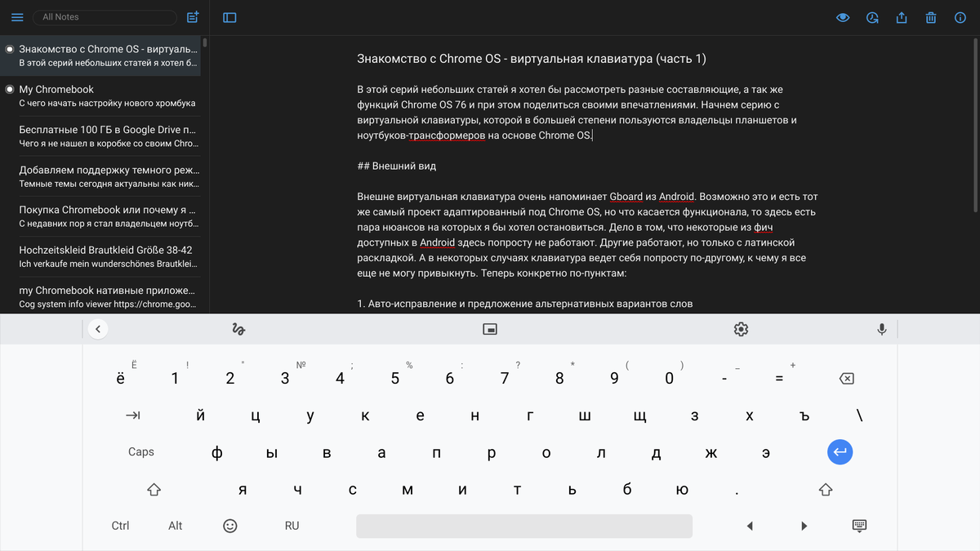Screen dimensions: 980x551
Task: Tap the ё key
Action: 121,378
